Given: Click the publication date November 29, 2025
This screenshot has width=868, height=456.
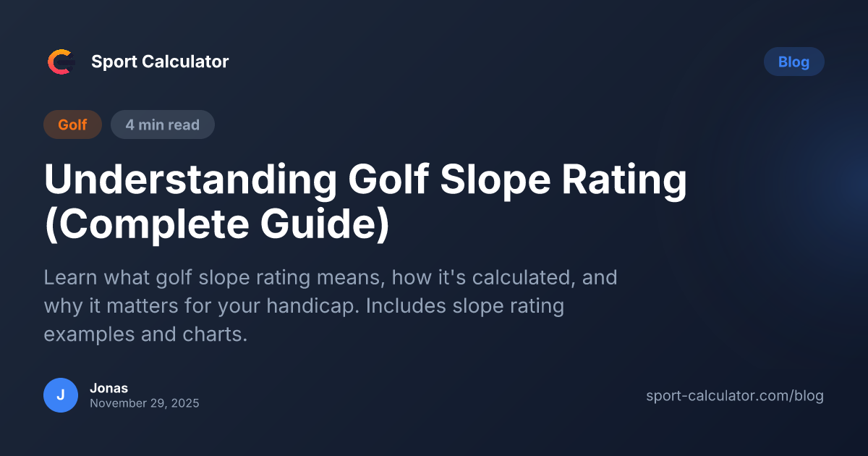Looking at the screenshot, I should pos(144,403).
